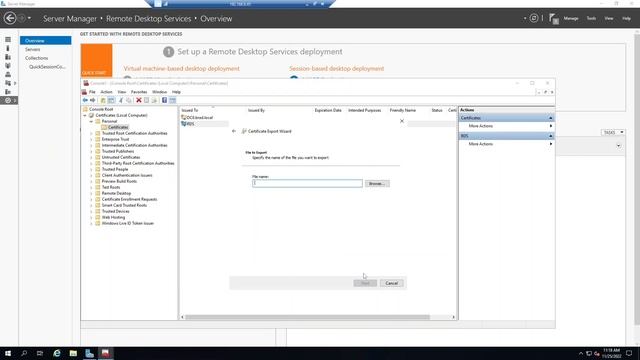Screen dimensions: 640x360
Task: Select the Web Hosting folder
Action: (x=113, y=218)
